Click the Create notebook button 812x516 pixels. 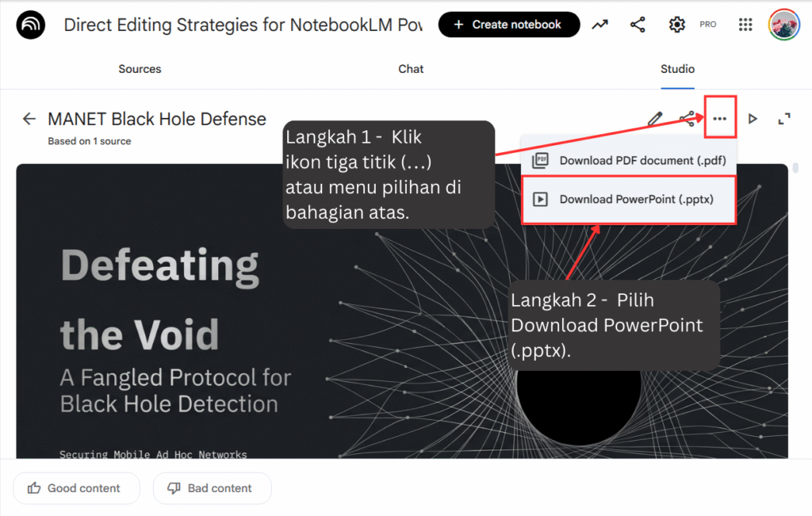[x=508, y=25]
